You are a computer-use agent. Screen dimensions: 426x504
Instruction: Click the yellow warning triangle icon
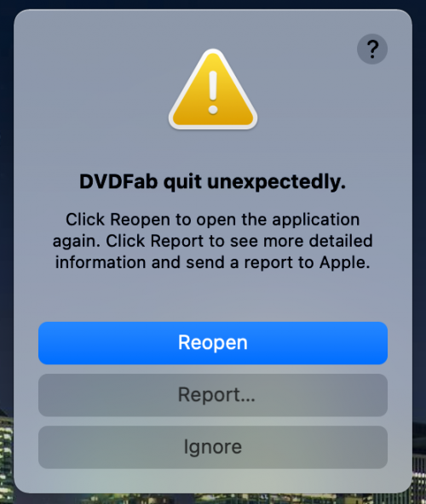pyautogui.click(x=213, y=90)
